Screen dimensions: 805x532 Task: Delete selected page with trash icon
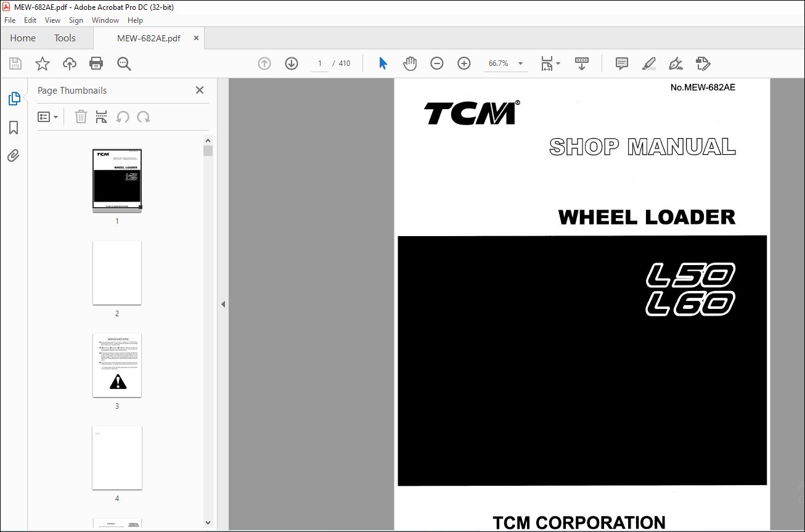pos(81,117)
